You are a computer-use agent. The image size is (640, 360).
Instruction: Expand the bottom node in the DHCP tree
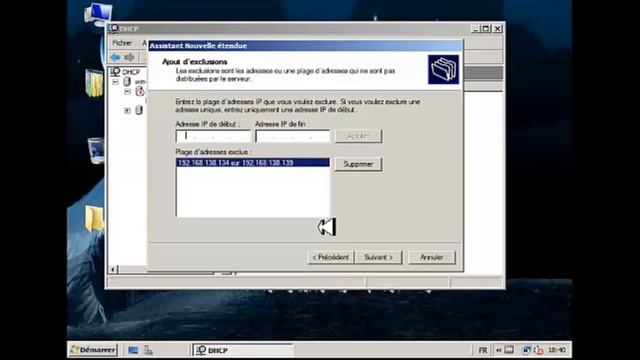pos(127,111)
